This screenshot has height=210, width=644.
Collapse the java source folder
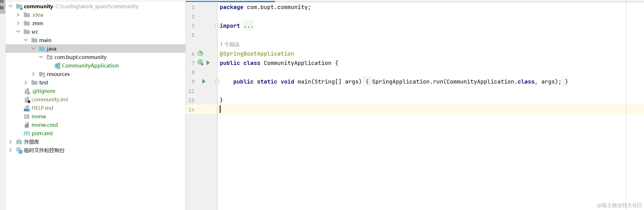point(33,48)
